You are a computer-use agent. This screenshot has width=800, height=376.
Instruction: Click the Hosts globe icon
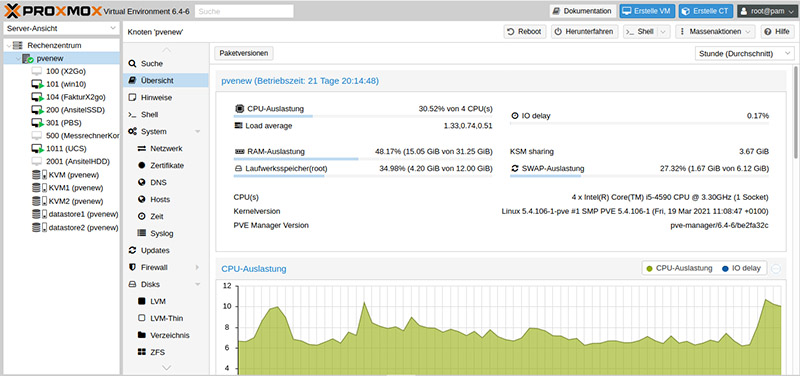(142, 199)
